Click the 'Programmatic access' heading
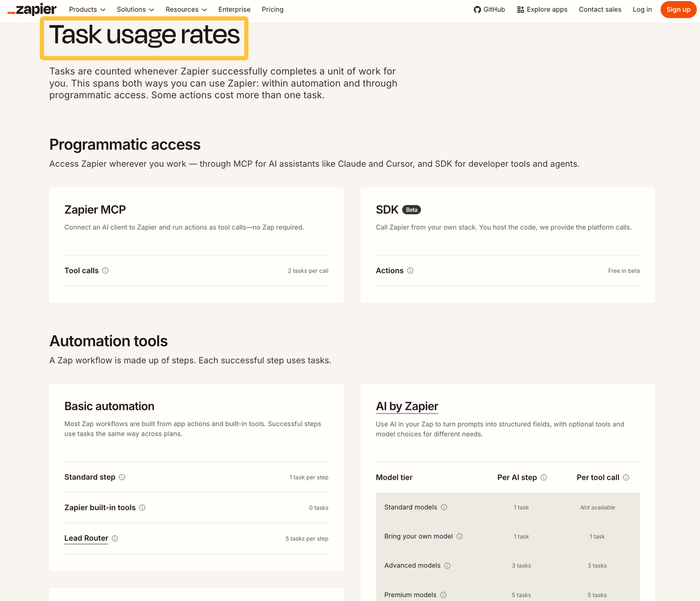The width and height of the screenshot is (700, 601). 125,144
